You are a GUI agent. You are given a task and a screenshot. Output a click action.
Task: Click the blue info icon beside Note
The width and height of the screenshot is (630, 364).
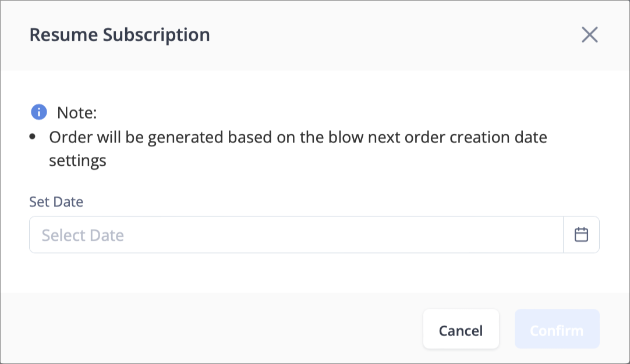tap(39, 112)
